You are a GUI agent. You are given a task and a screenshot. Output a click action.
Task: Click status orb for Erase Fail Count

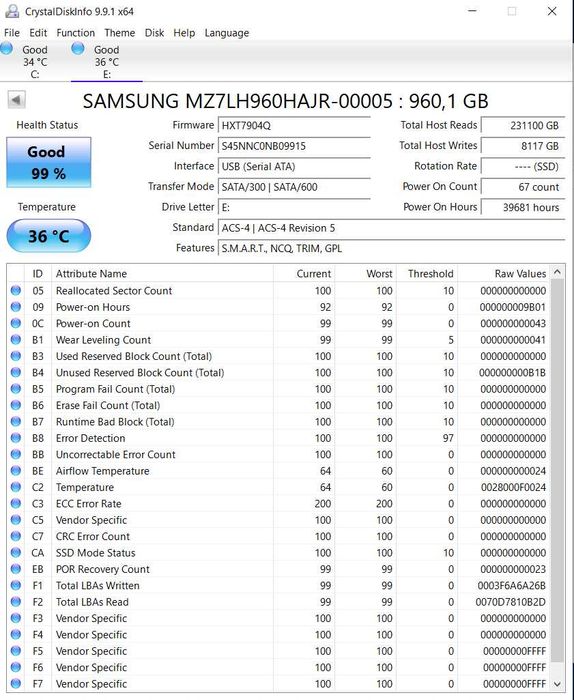pos(16,405)
